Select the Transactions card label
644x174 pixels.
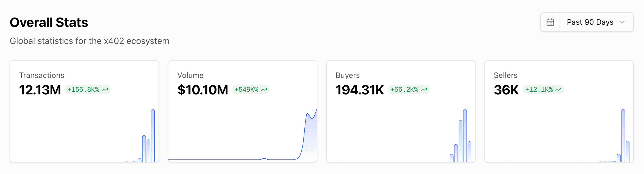point(42,75)
